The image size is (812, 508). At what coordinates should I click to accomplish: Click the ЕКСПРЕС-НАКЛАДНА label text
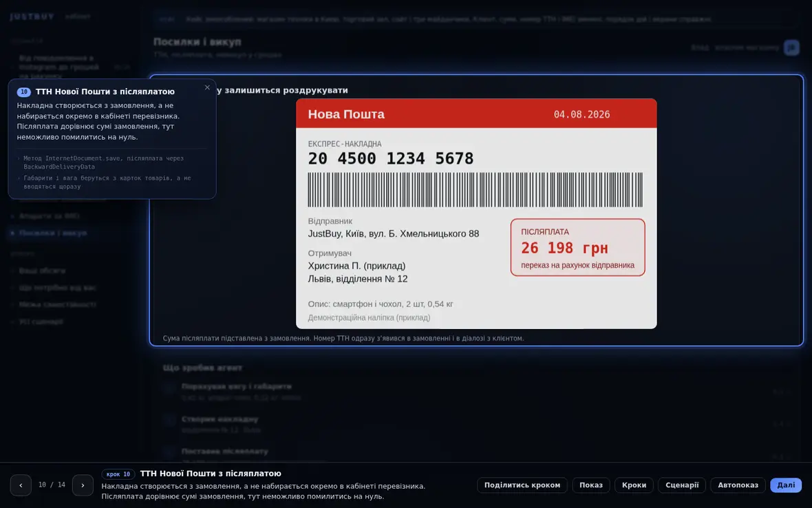click(344, 144)
